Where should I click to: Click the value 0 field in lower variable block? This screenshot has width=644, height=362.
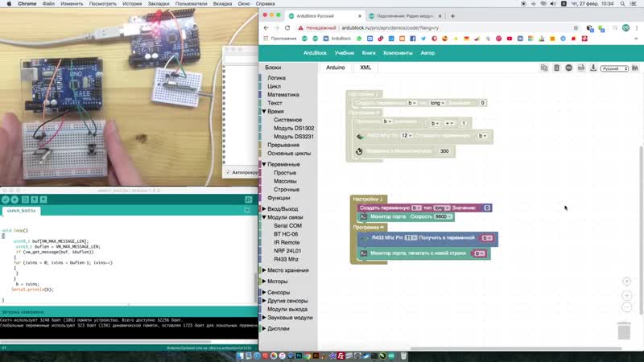coord(487,208)
